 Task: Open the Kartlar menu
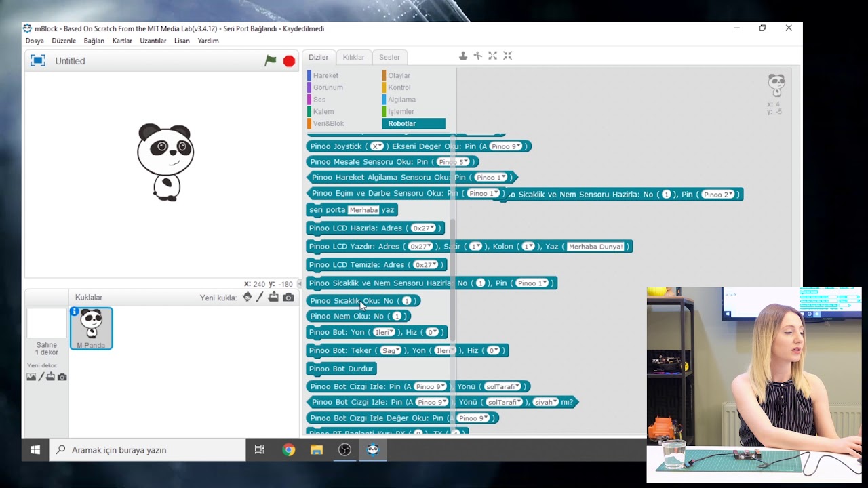tap(122, 41)
